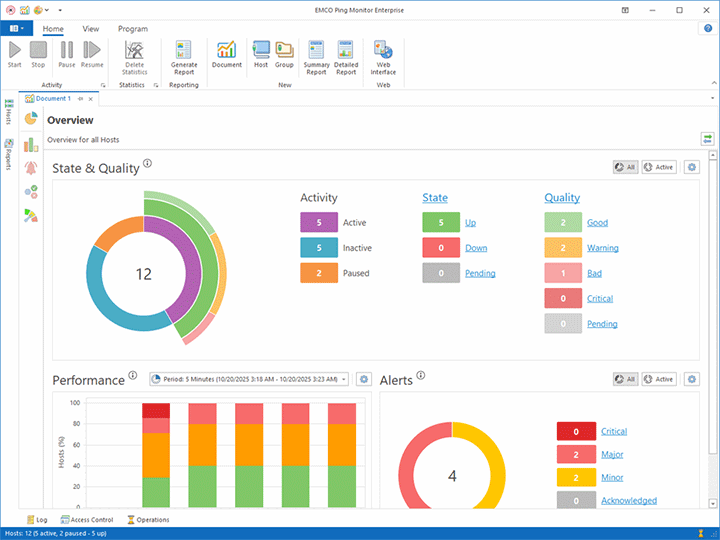
Task: Show Alerts info icon
Action: pos(421,375)
